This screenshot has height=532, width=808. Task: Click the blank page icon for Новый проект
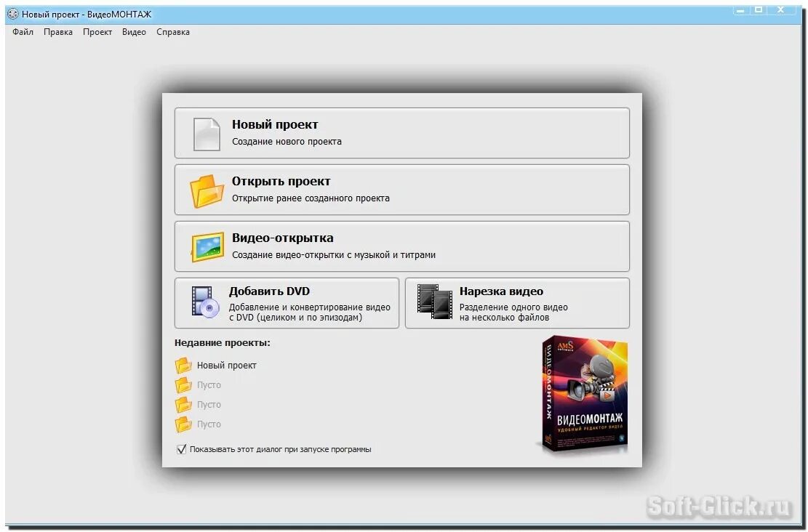click(x=207, y=134)
